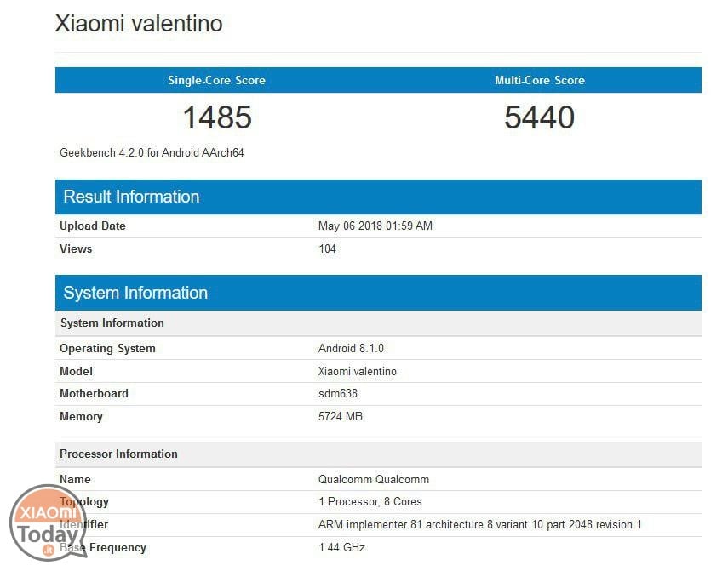
Task: Click the gray System Information subheading
Action: click(378, 323)
